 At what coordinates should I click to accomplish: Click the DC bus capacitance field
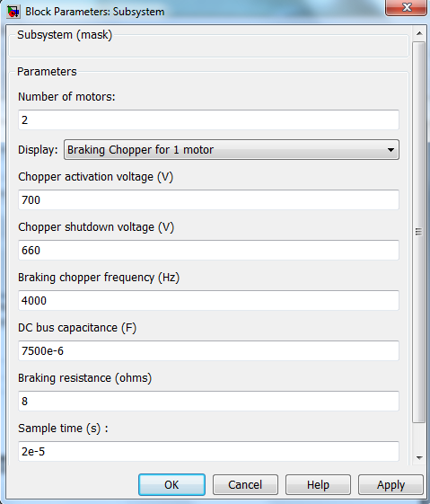point(208,350)
